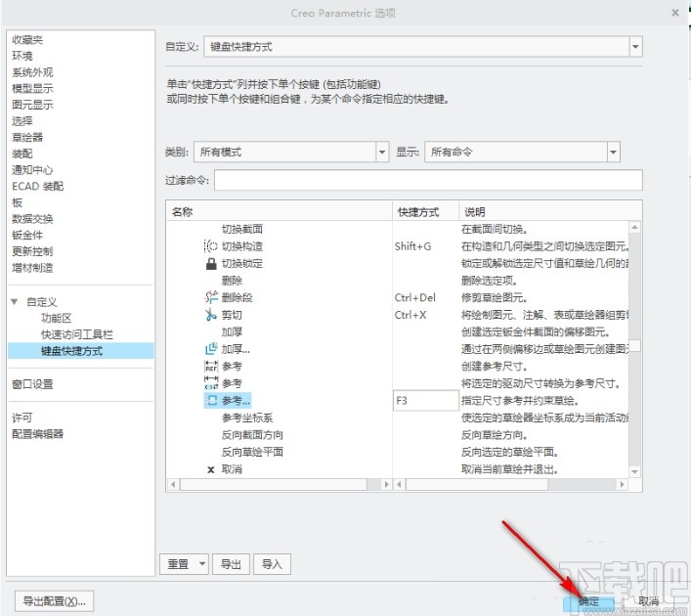Image resolution: width=691 pixels, height=616 pixels.
Task: Open 许可 options
Action: (x=22, y=418)
